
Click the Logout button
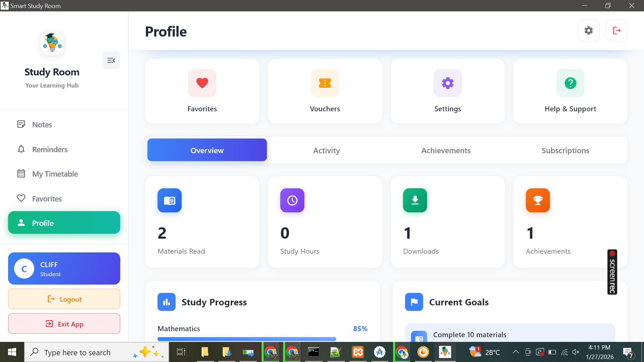point(64,299)
